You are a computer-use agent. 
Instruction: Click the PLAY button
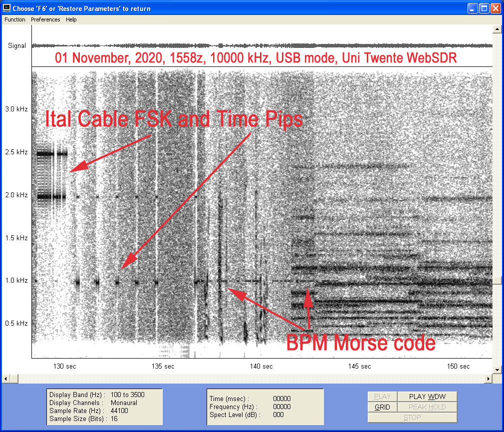point(382,397)
